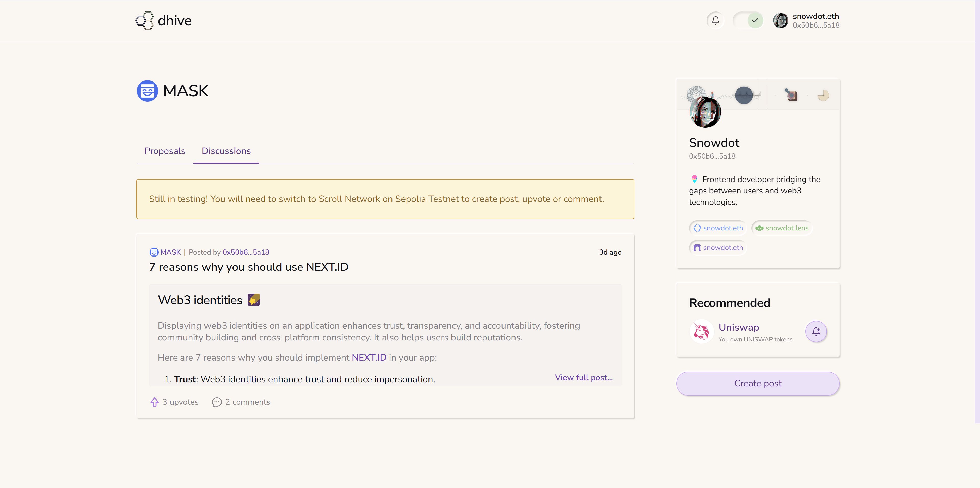The width and height of the screenshot is (980, 488).
Task: Select the Discussions tab
Action: click(x=226, y=151)
